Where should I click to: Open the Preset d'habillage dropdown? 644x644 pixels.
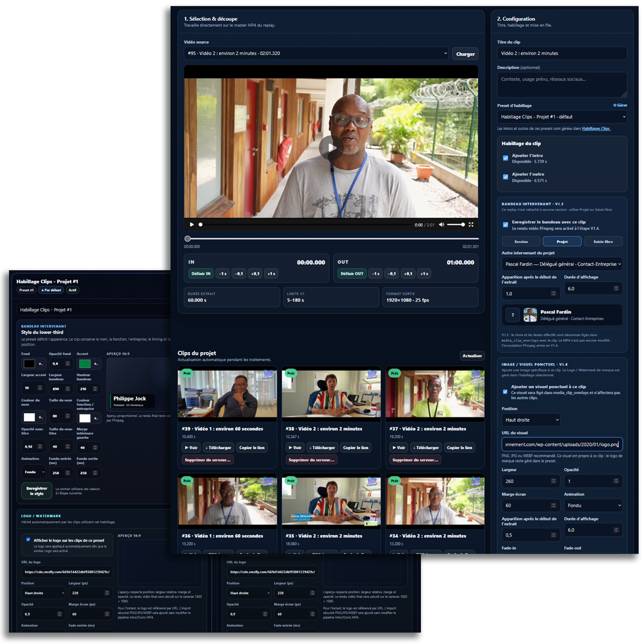pos(562,117)
